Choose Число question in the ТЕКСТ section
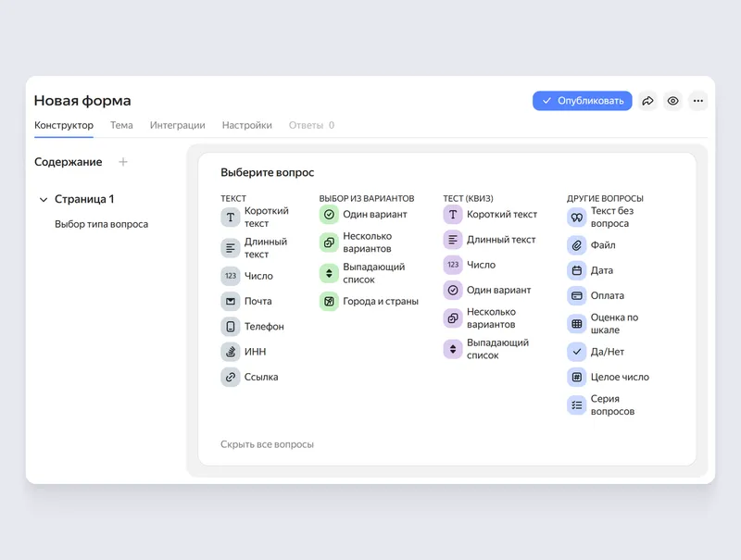Image resolution: width=741 pixels, height=560 pixels. 247,276
